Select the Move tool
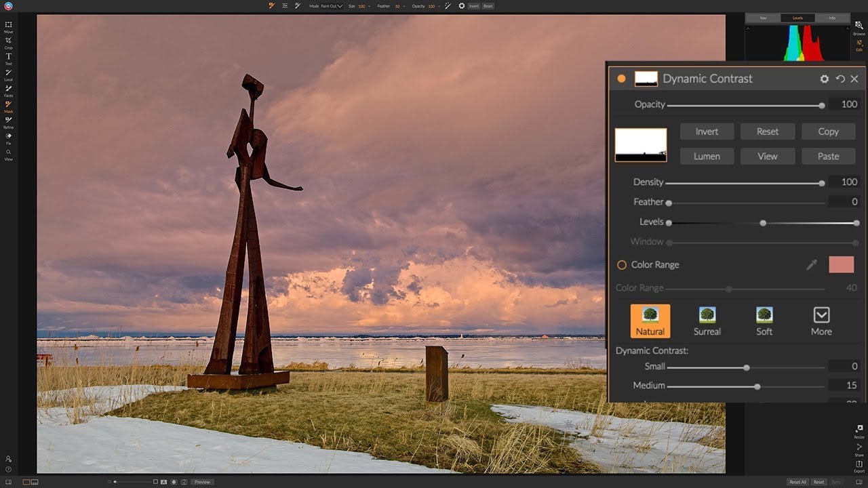The height and width of the screenshot is (488, 868). [8, 27]
